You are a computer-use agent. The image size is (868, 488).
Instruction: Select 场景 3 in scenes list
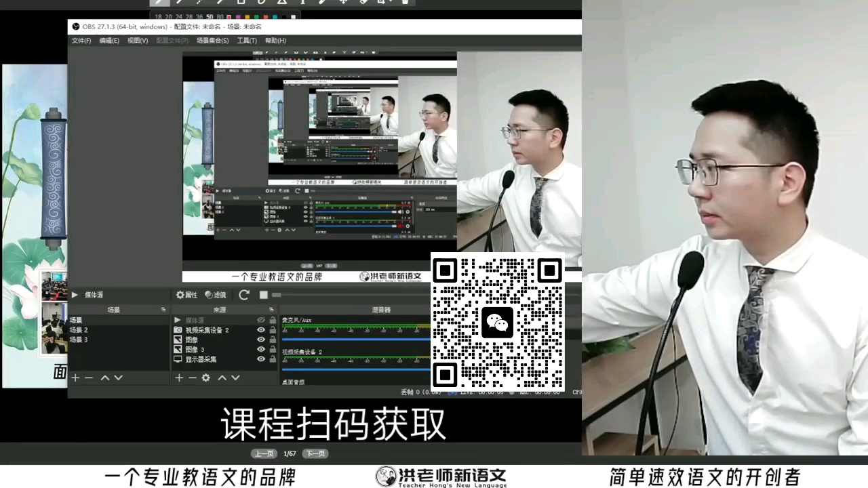point(119,339)
